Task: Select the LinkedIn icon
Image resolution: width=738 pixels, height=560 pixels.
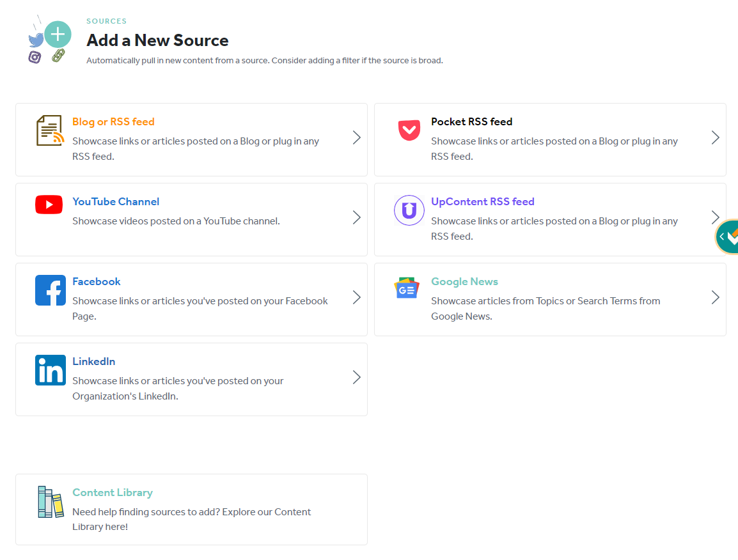Action: 50,369
